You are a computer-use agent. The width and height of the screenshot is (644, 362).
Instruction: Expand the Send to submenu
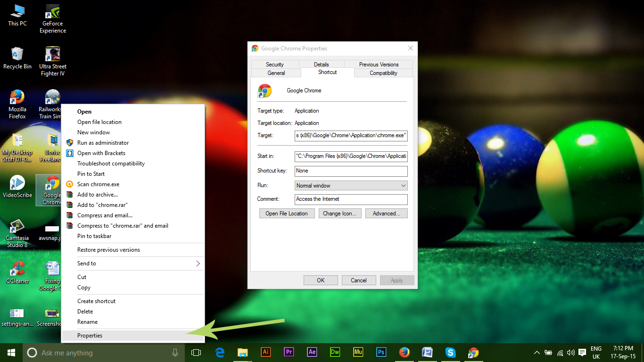(133, 263)
